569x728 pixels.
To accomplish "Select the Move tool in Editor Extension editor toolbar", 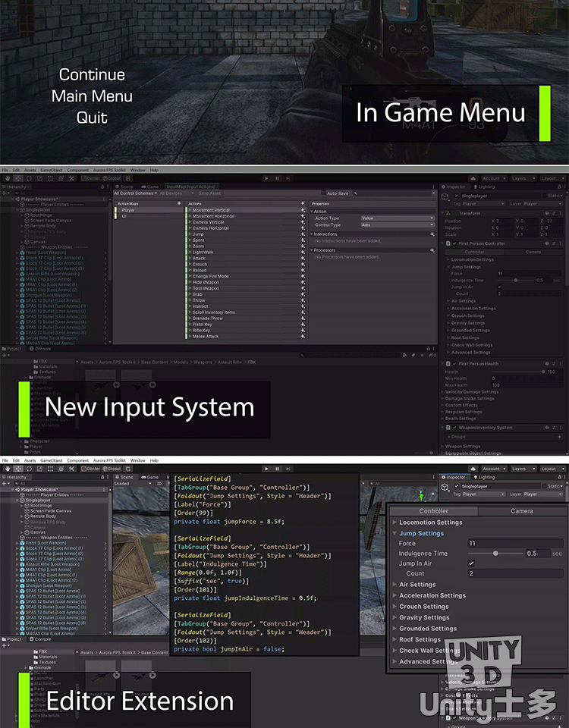I will [x=18, y=469].
